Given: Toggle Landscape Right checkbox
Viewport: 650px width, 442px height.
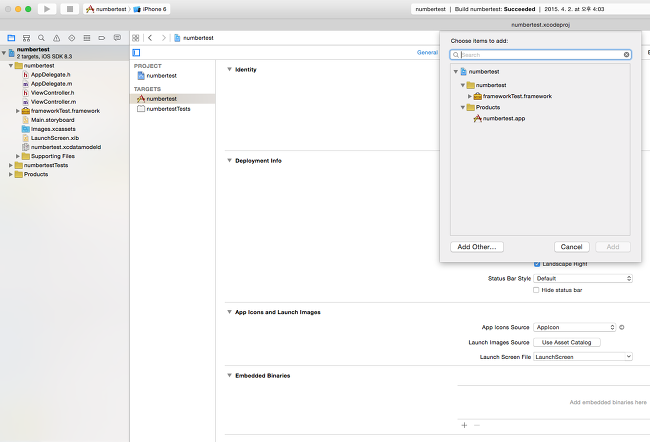Looking at the screenshot, I should coord(537,264).
